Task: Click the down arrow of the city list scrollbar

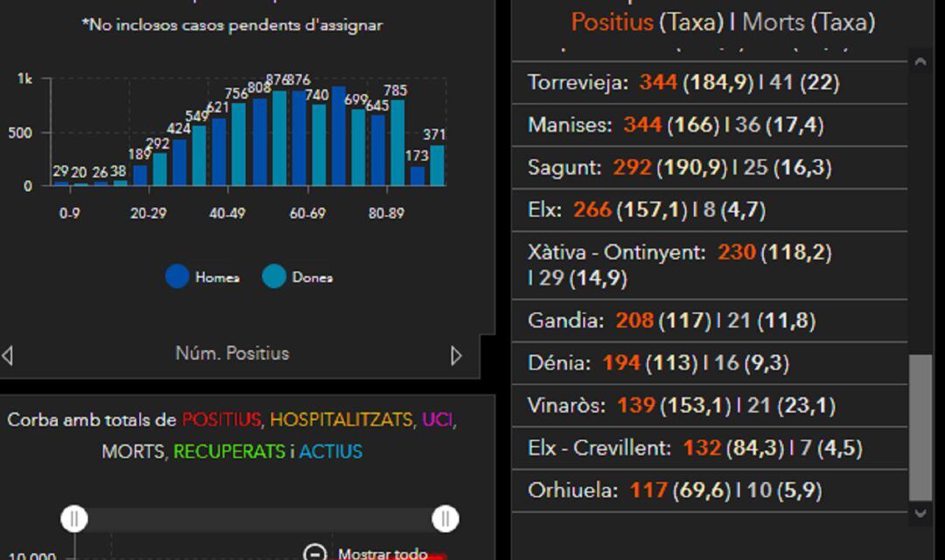Action: point(921,514)
